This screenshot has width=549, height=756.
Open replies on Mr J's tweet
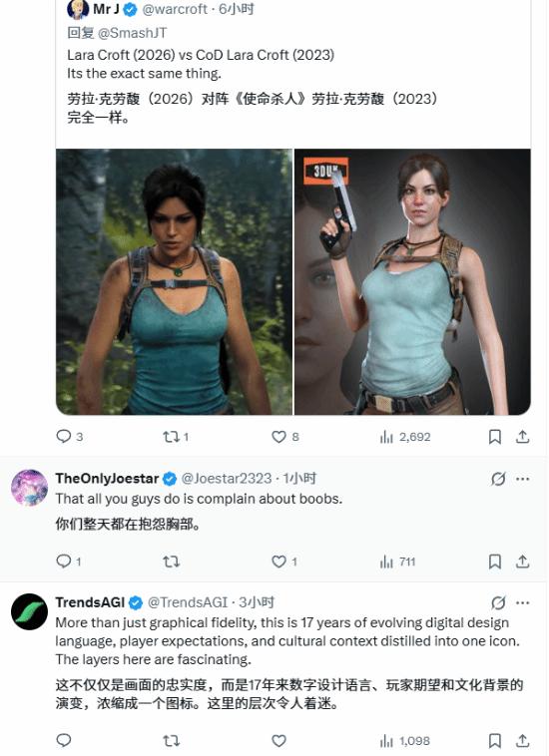tap(70, 436)
